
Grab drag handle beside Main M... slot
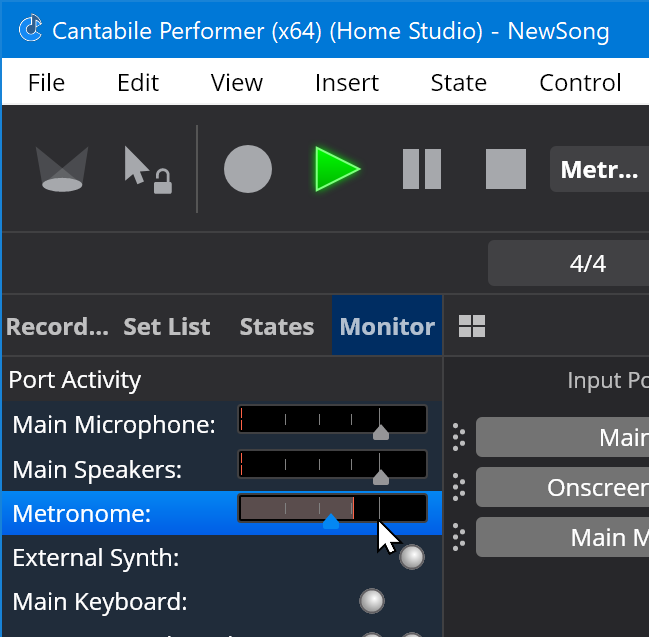[459, 537]
